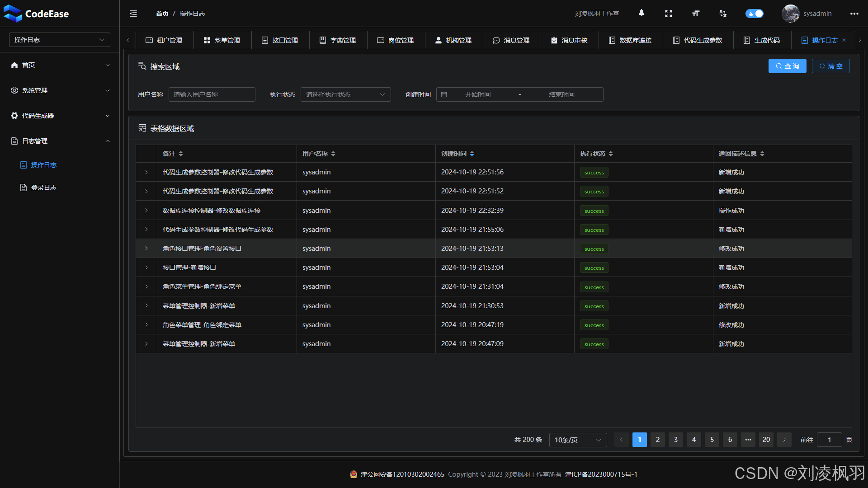Open the more options ellipsis menu

854,14
